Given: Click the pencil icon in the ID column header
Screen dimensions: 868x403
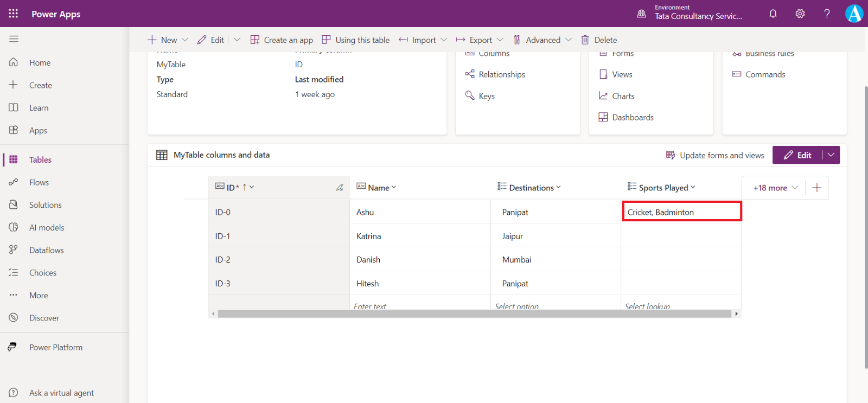Looking at the screenshot, I should point(340,188).
